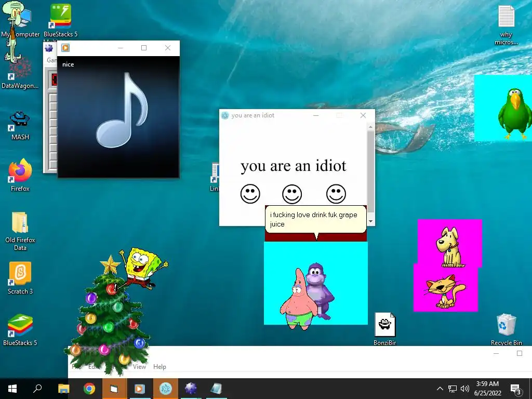Click the green parrot desktop buddy
Viewport: 532px width, 399px height.
[x=515, y=114]
